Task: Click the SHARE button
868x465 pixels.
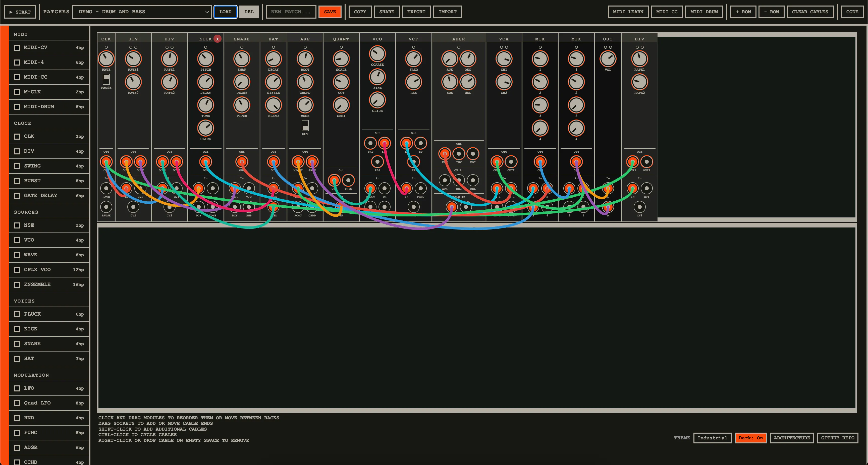Action: point(387,12)
